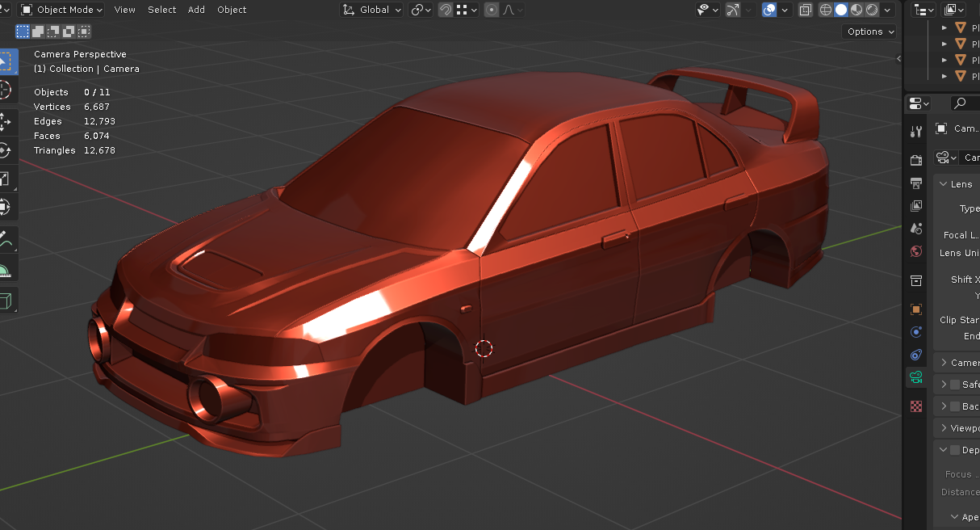The image size is (980, 530).
Task: Open the snapping options dropdown
Action: click(x=467, y=10)
